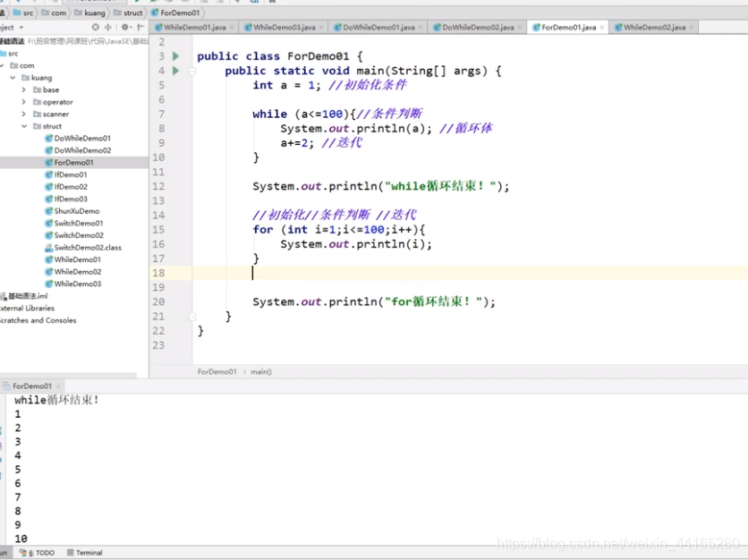The width and height of the screenshot is (748, 560).
Task: Click the collapse all icon in Project panel
Action: [108, 27]
